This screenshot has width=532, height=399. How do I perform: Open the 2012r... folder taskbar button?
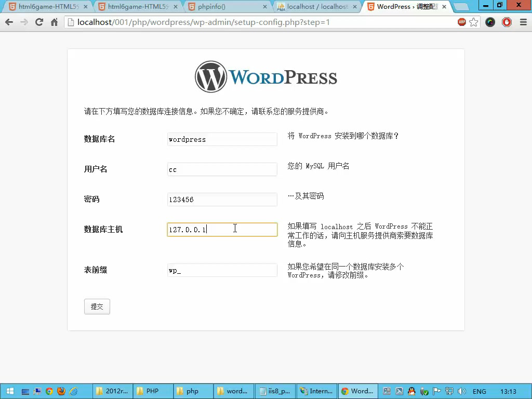[113, 391]
